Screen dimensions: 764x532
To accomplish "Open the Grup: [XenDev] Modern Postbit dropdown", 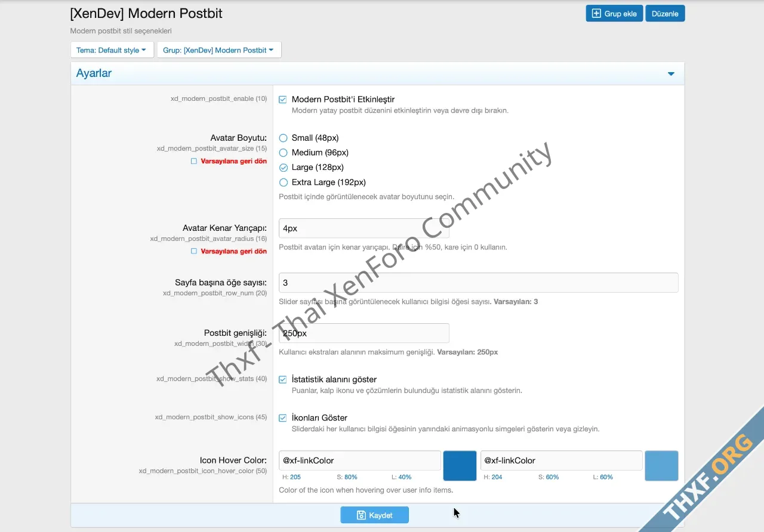I will [x=218, y=50].
